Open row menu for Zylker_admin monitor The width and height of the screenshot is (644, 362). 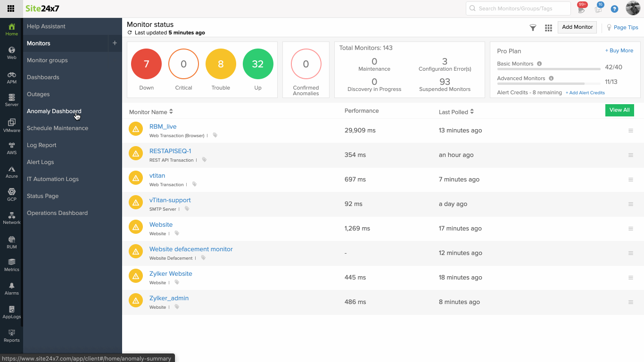click(631, 302)
